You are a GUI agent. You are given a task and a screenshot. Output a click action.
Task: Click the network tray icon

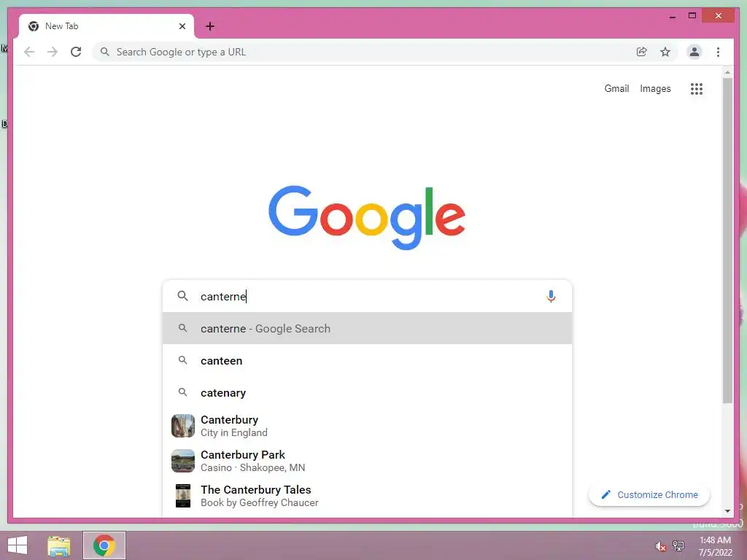coord(678,545)
